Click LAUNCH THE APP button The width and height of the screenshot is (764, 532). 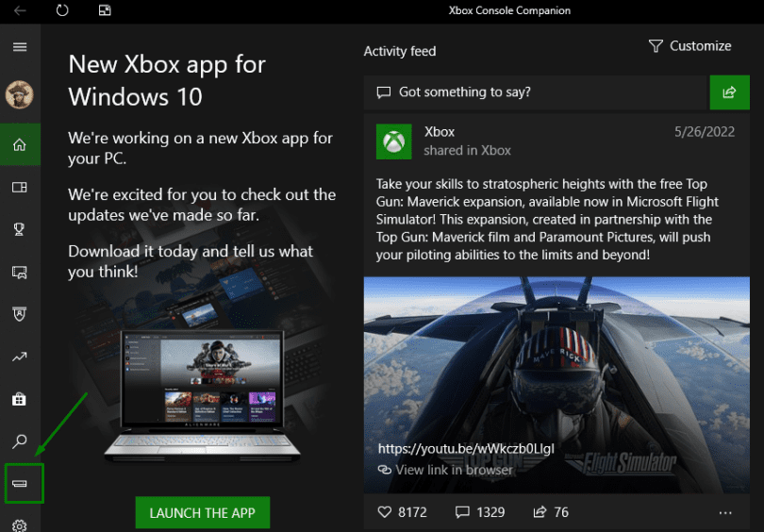(x=203, y=512)
